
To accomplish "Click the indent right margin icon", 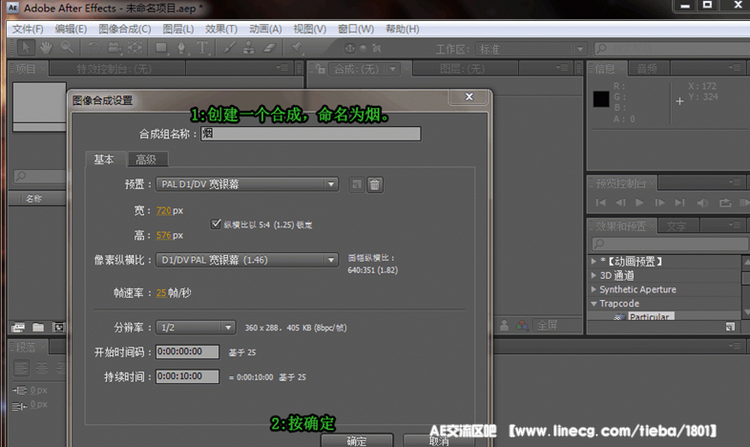I will [19, 406].
